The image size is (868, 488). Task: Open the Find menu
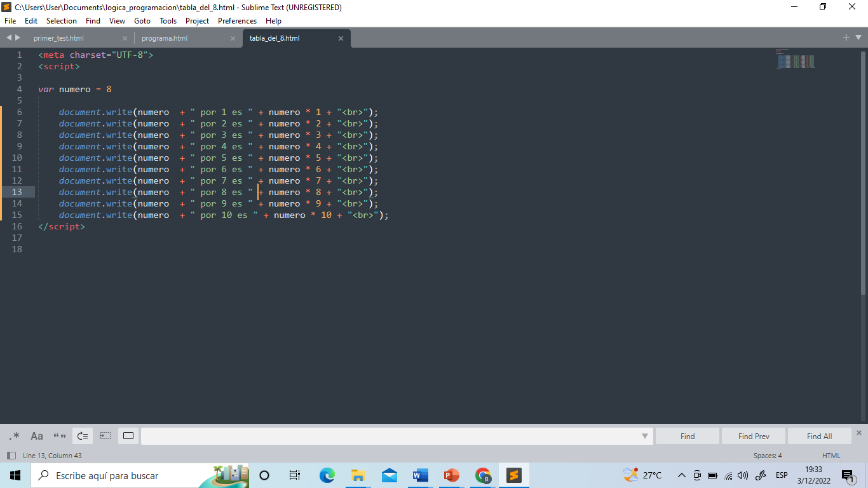pos(93,21)
